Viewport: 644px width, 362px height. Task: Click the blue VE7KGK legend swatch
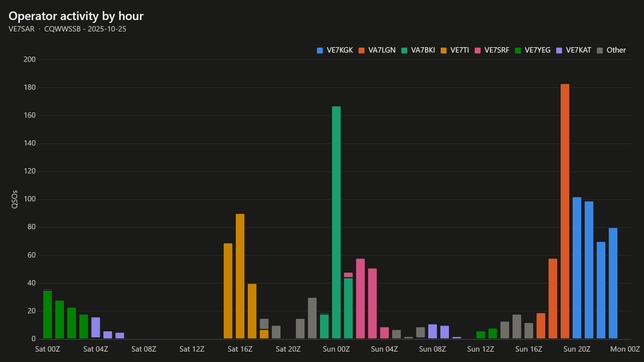point(320,50)
